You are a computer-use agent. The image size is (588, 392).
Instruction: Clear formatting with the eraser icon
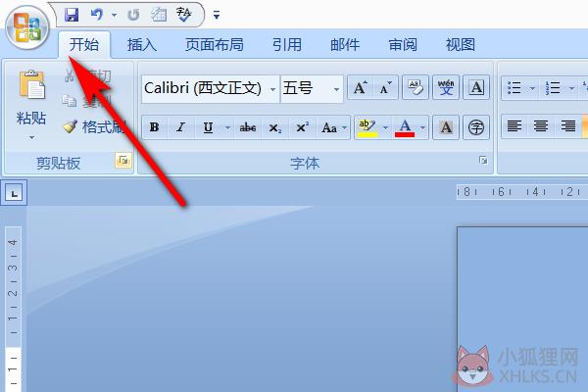416,88
